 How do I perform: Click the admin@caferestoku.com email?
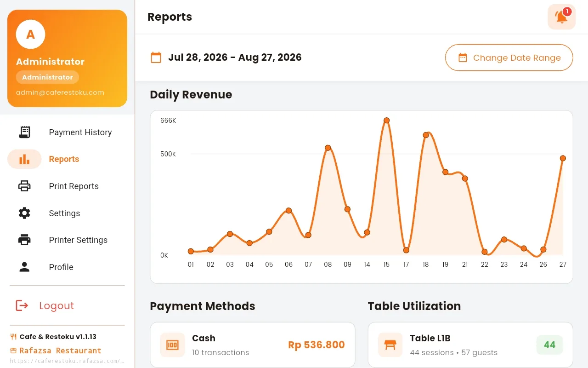pyautogui.click(x=60, y=92)
